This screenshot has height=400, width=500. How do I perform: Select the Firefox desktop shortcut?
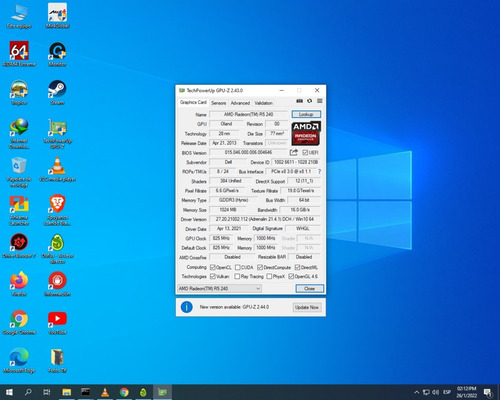19,284
